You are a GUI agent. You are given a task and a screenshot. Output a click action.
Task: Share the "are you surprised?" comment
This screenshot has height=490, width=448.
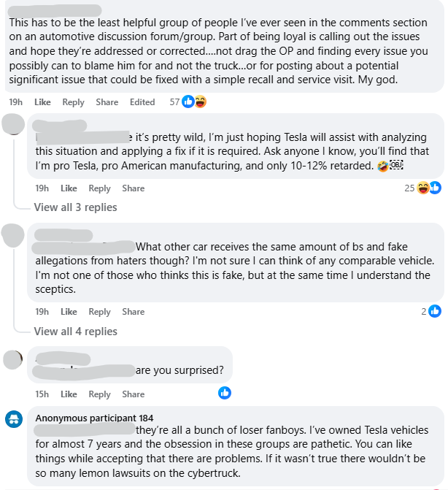click(x=134, y=394)
